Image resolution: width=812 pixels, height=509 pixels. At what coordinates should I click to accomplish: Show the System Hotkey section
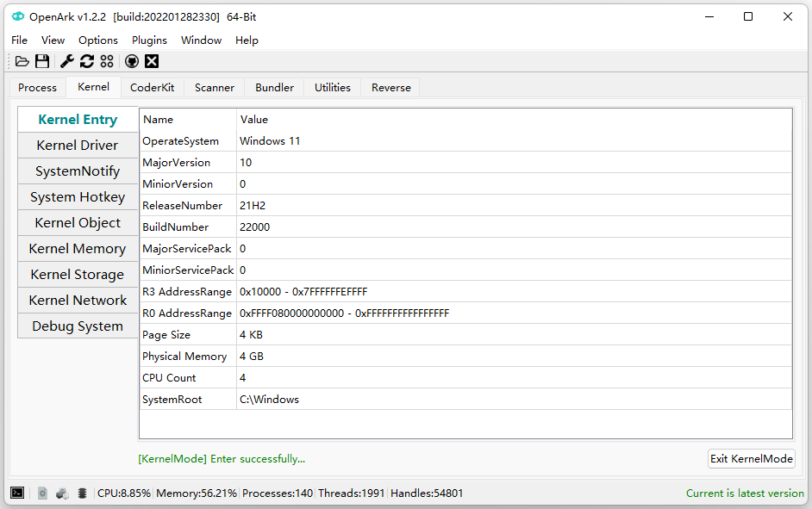point(78,197)
